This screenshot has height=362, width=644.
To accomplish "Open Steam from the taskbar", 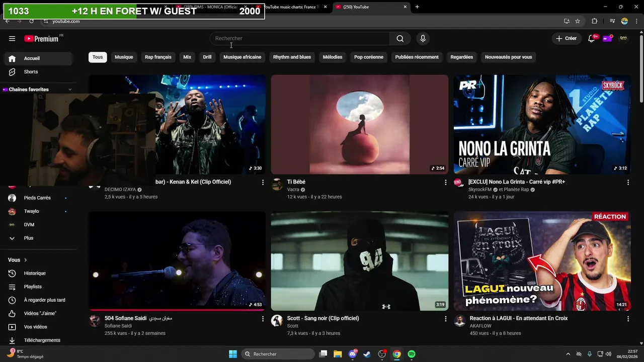I will click(x=367, y=354).
